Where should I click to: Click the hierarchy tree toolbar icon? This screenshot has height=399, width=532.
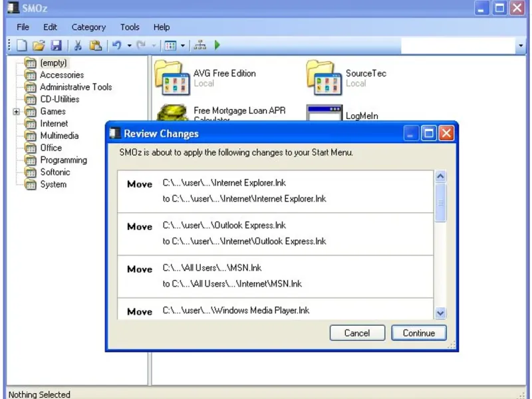click(200, 45)
